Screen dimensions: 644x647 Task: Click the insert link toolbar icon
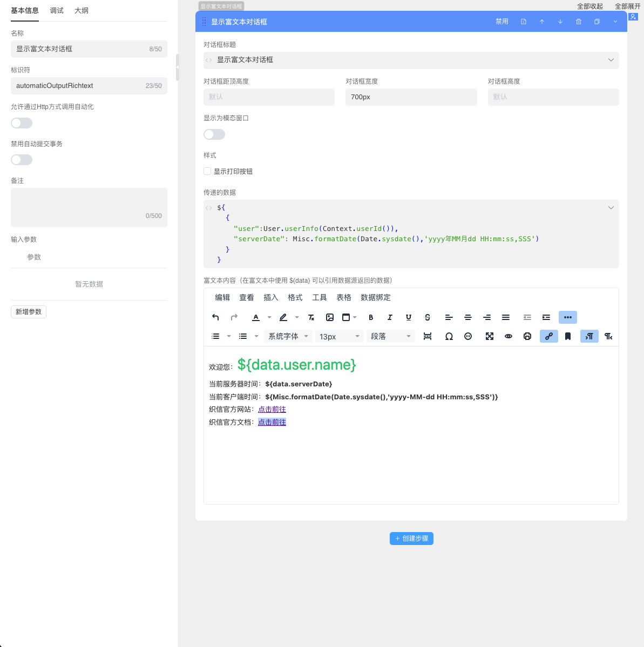click(549, 336)
